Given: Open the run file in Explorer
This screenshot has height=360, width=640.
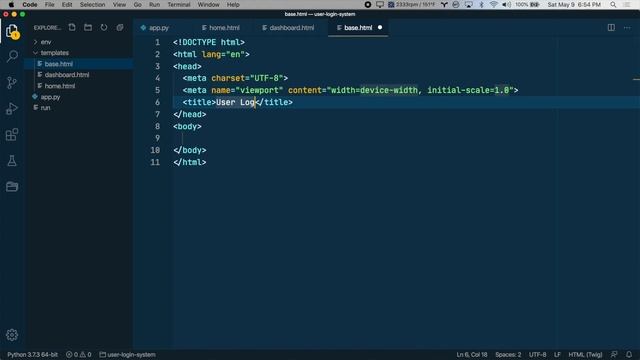Looking at the screenshot, I should tap(45, 108).
